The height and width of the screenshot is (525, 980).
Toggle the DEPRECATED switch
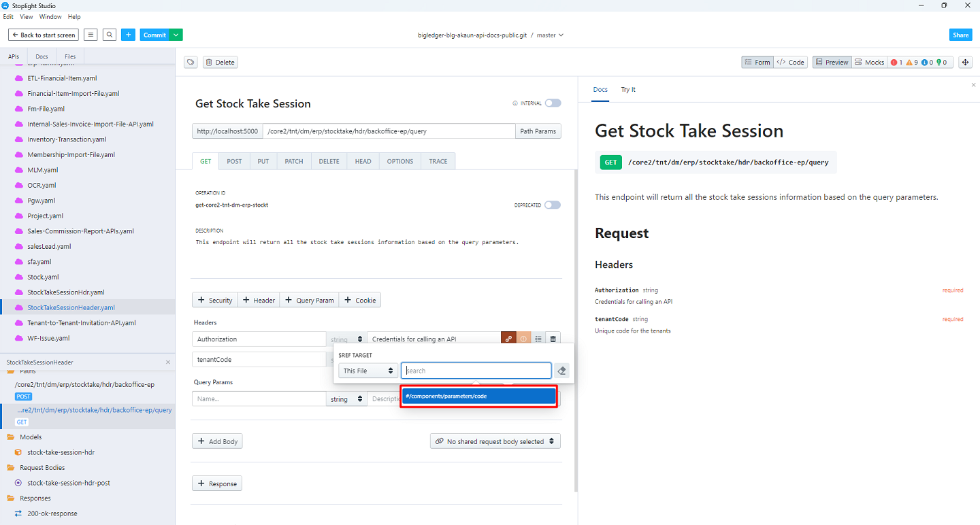[553, 205]
